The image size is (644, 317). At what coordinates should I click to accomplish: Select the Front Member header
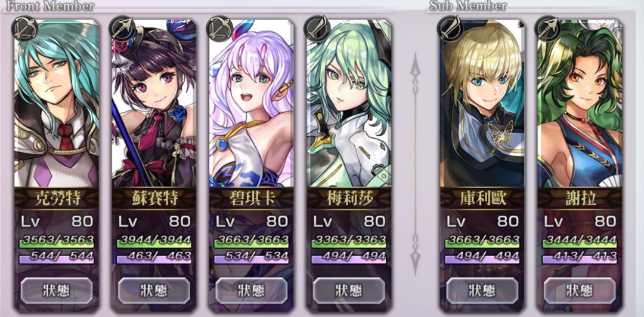[50, 6]
